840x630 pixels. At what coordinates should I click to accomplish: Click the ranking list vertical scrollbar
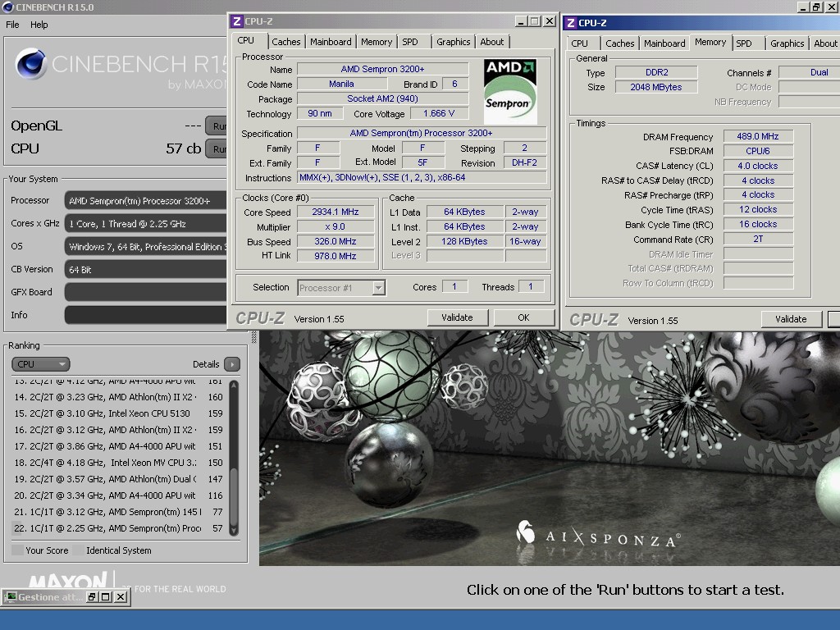tap(234, 458)
